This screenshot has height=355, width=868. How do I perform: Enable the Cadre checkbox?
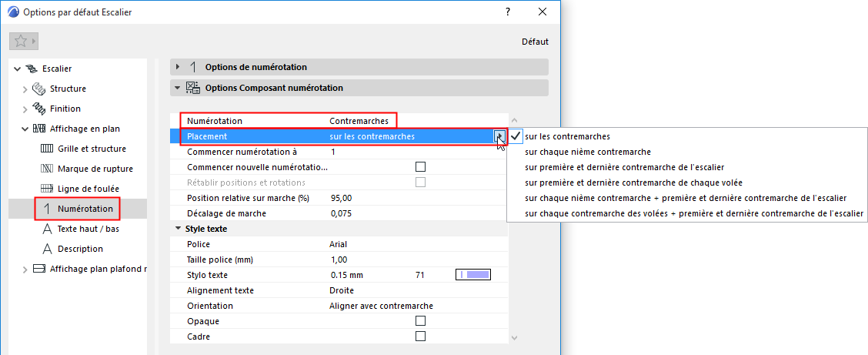click(420, 337)
